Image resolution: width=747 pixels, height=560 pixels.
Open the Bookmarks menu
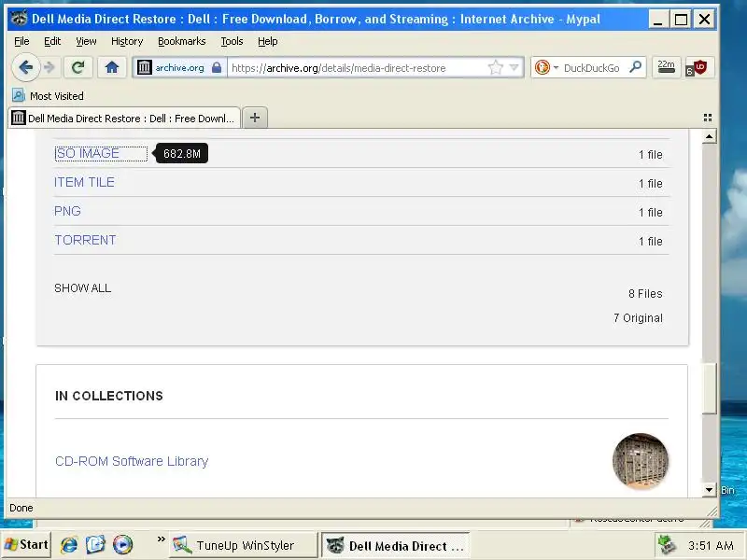[x=182, y=41]
